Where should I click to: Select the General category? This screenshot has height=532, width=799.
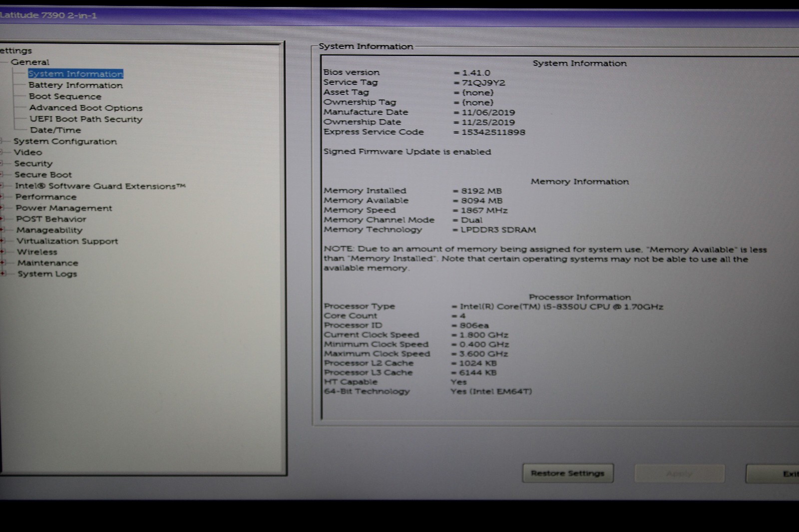pos(30,62)
